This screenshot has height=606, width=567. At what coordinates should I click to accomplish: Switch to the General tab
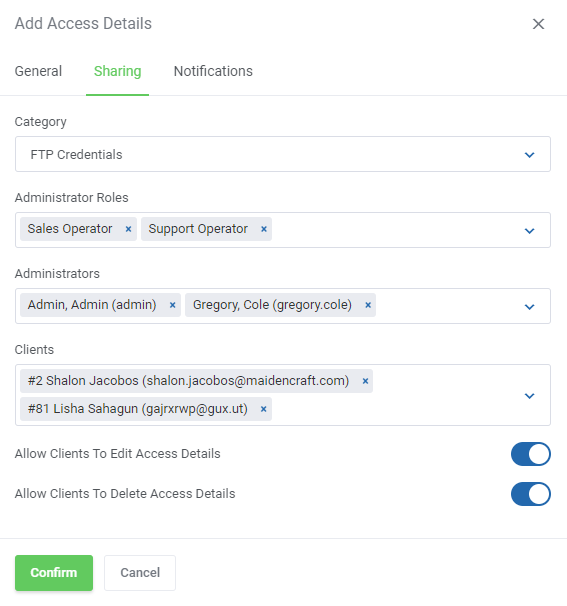[x=38, y=71]
